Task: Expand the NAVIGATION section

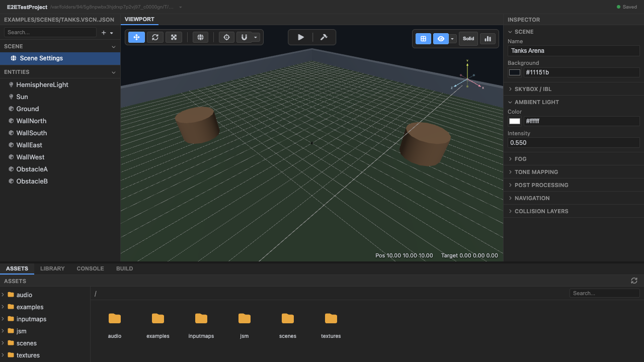Action: (x=574, y=198)
